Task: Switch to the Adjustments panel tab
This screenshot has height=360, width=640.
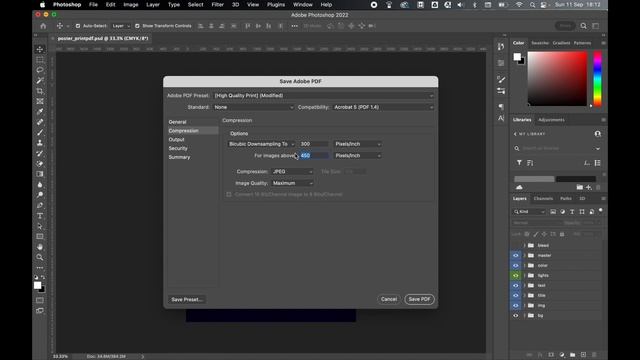Action: [x=551, y=120]
